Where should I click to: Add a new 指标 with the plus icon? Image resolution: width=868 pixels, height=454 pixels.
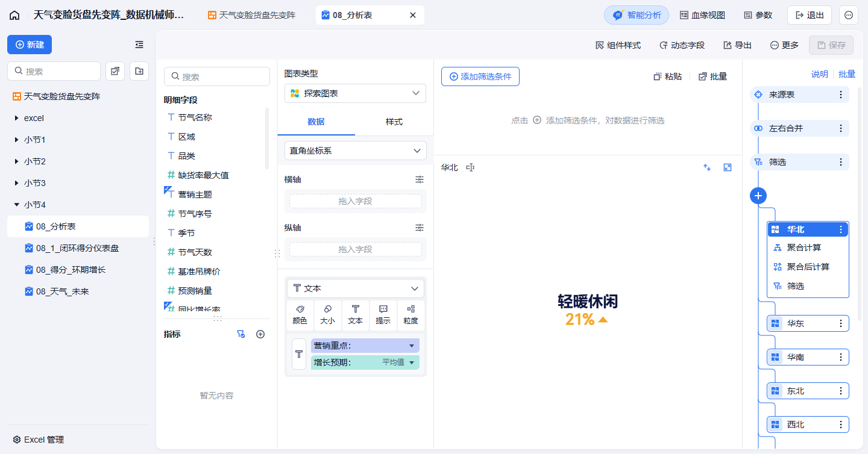[x=260, y=334]
